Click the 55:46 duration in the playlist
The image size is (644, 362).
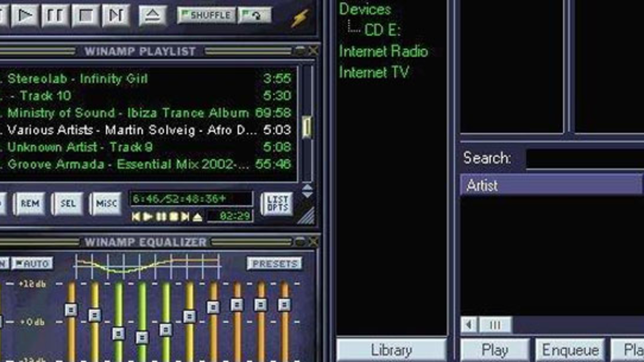[x=273, y=164]
